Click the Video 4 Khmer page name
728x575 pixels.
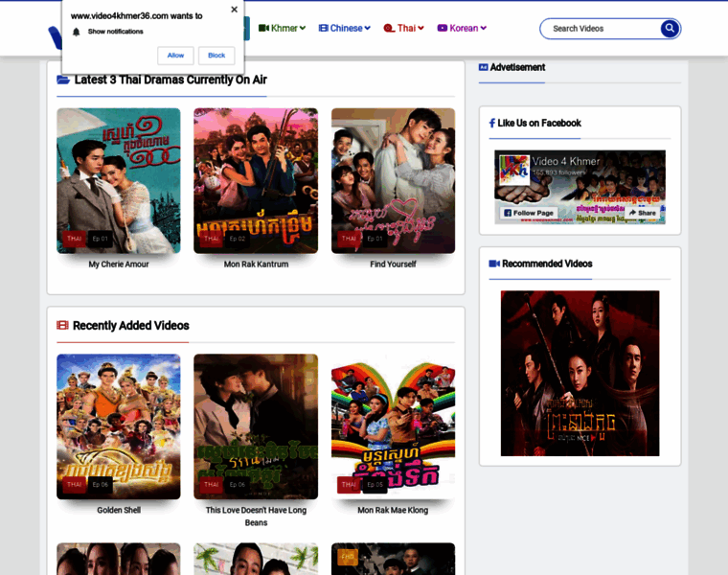(566, 162)
